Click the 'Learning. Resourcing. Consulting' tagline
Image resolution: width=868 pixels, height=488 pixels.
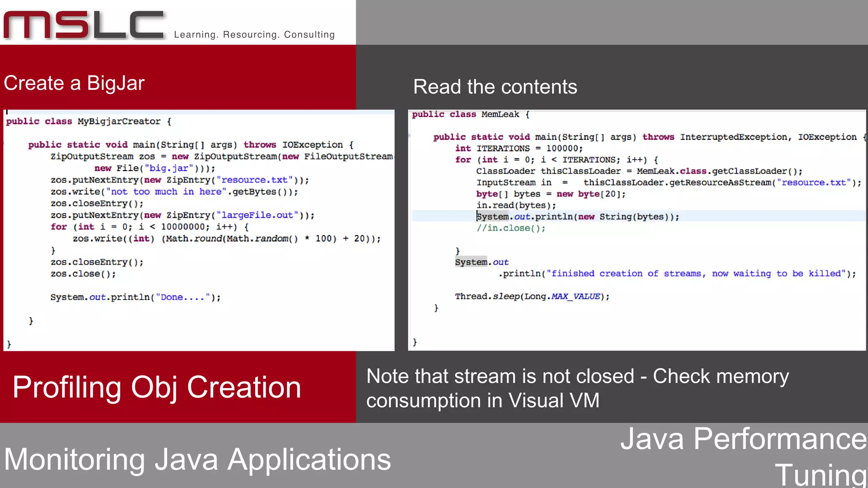click(x=254, y=34)
